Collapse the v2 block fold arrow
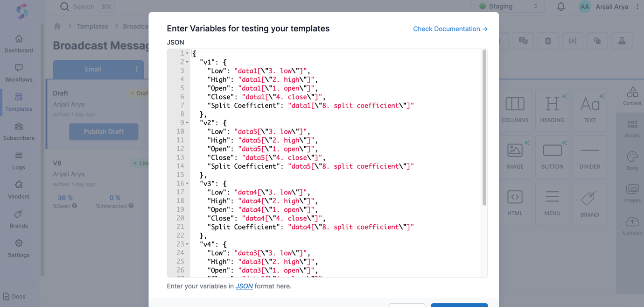The image size is (644, 307). click(x=187, y=123)
